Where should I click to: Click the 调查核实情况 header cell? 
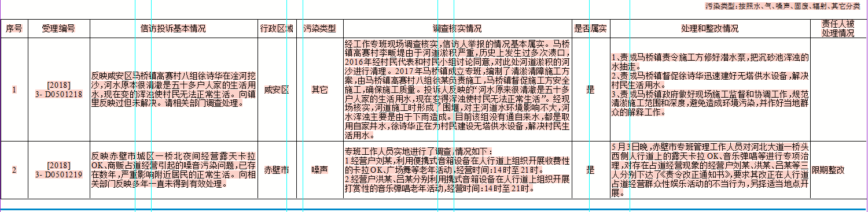(x=457, y=28)
